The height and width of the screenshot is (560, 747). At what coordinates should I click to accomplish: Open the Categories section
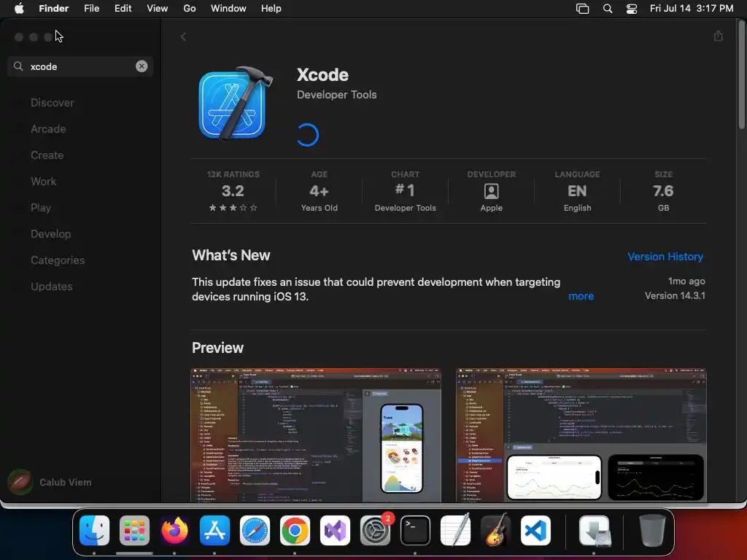click(x=58, y=260)
